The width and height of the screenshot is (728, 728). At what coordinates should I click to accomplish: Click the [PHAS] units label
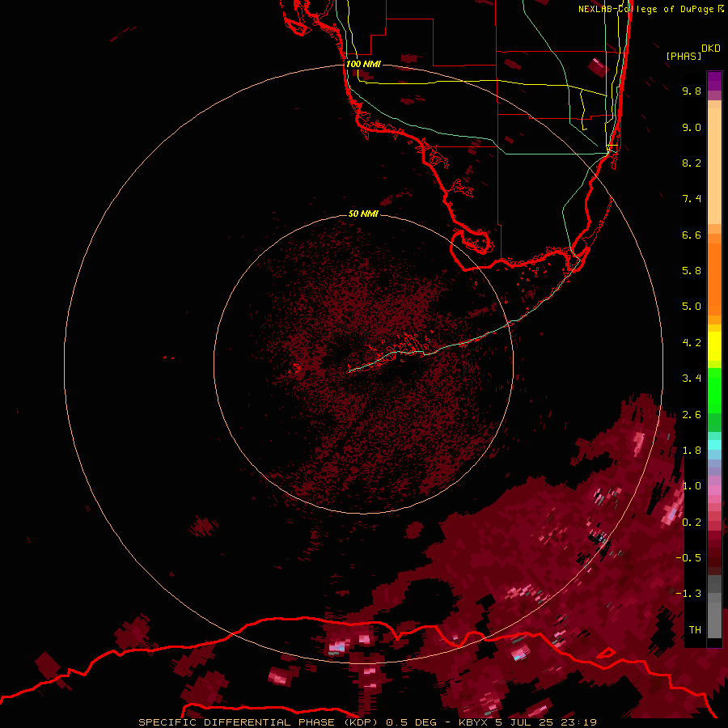point(684,57)
